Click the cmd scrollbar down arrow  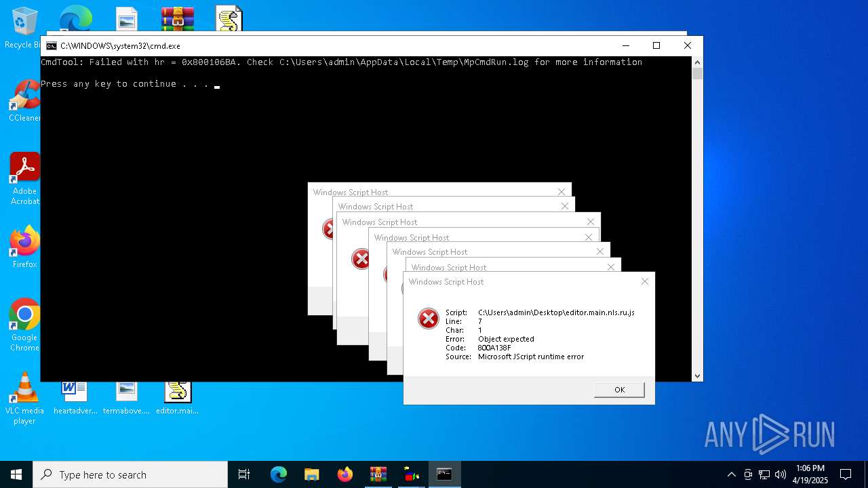[697, 376]
